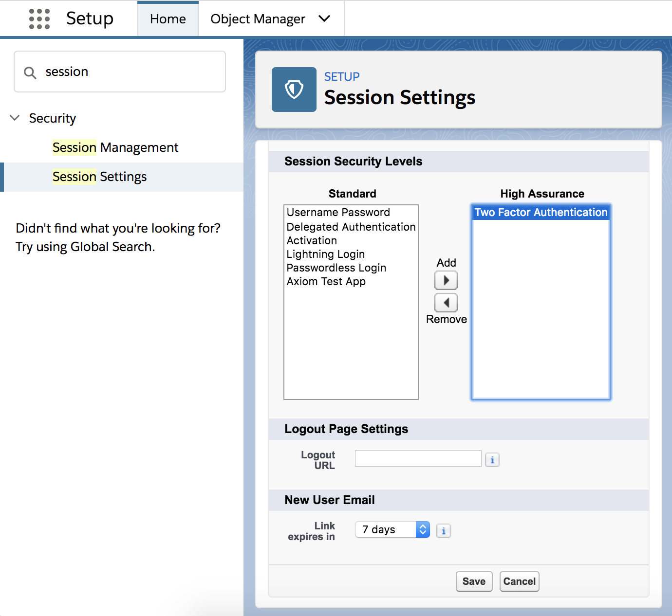Image resolution: width=672 pixels, height=616 pixels.
Task: Click the Session Settings shield icon
Action: [294, 89]
